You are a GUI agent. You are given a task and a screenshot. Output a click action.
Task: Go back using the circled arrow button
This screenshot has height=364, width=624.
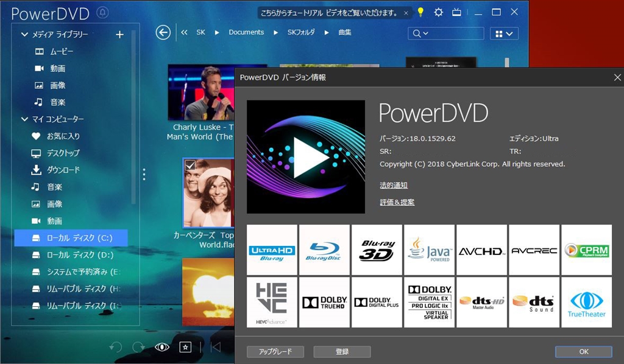point(163,33)
